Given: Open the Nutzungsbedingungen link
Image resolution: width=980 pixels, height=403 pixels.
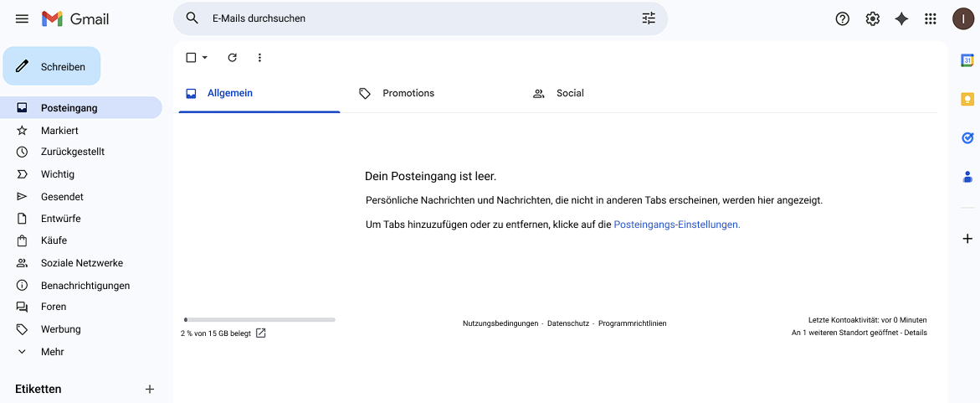Looking at the screenshot, I should (500, 323).
